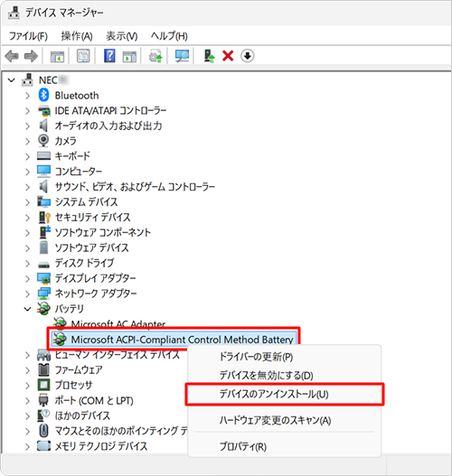Toggle the action pane toolbar icon
Screen dimensions: 452x476
point(129,56)
